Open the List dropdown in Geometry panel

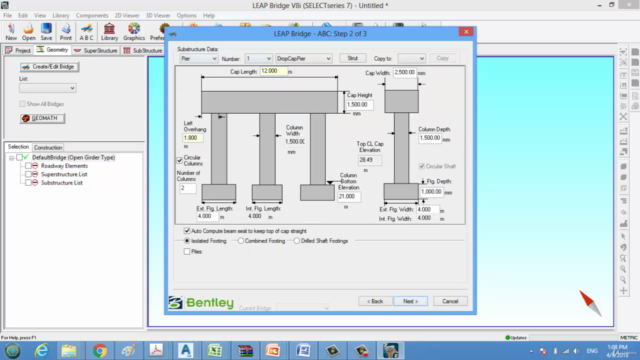click(x=47, y=88)
